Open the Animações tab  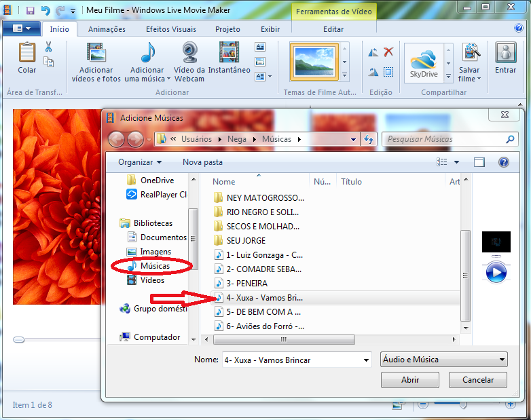tap(107, 29)
